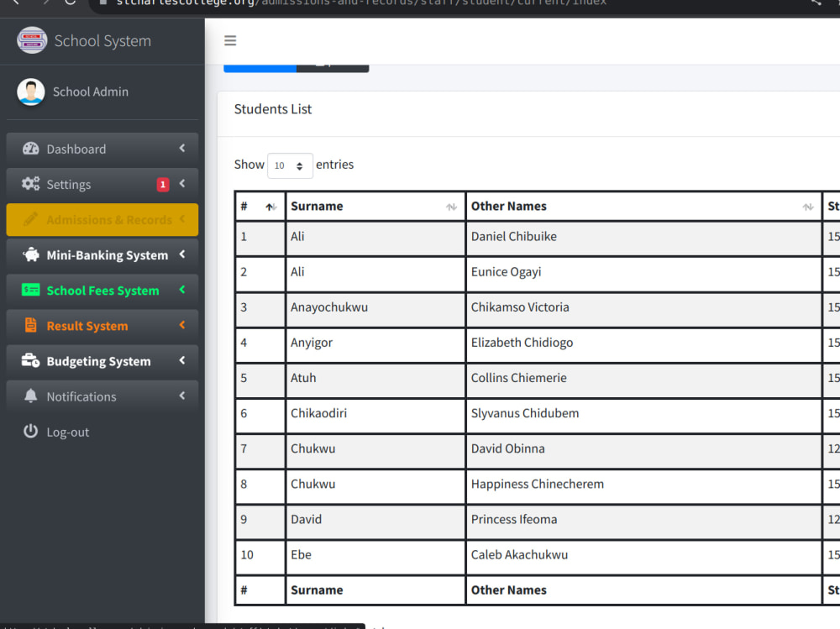Expand the Result System chevron

[x=182, y=325]
